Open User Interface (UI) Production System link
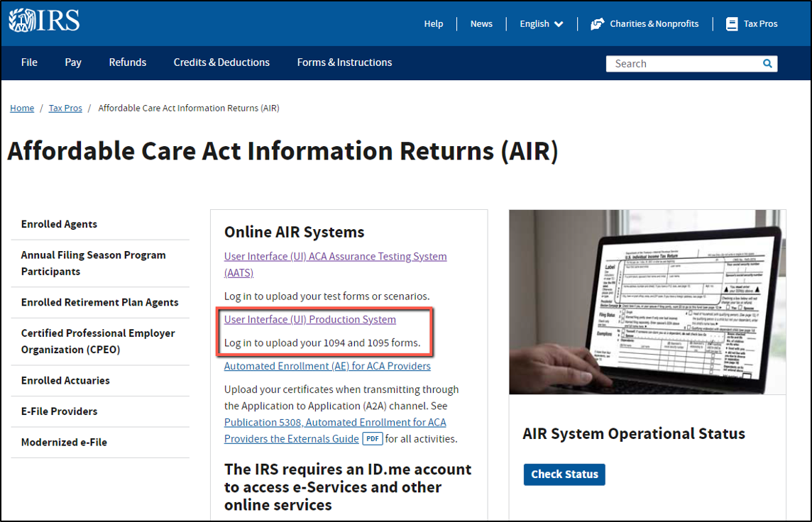This screenshot has width=812, height=522. [309, 320]
